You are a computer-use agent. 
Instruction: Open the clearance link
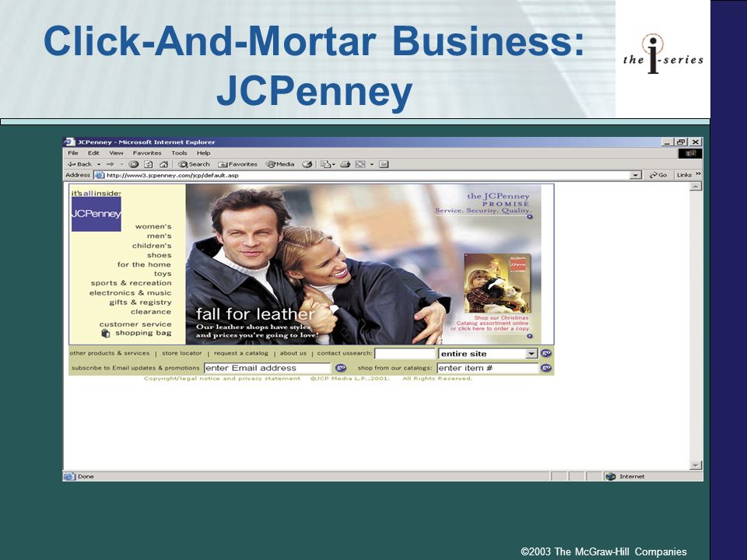click(x=151, y=312)
